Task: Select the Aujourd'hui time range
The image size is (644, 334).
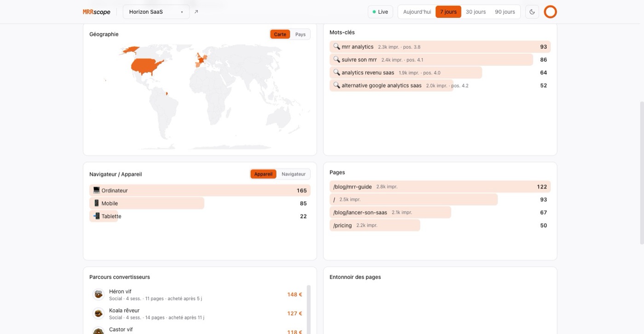Action: pyautogui.click(x=417, y=12)
